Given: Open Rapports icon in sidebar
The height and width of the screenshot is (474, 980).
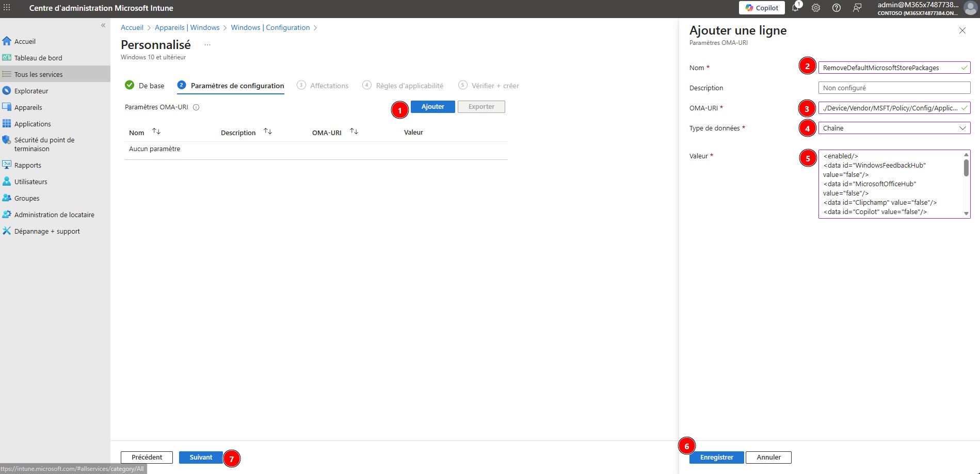Looking at the screenshot, I should [x=7, y=165].
